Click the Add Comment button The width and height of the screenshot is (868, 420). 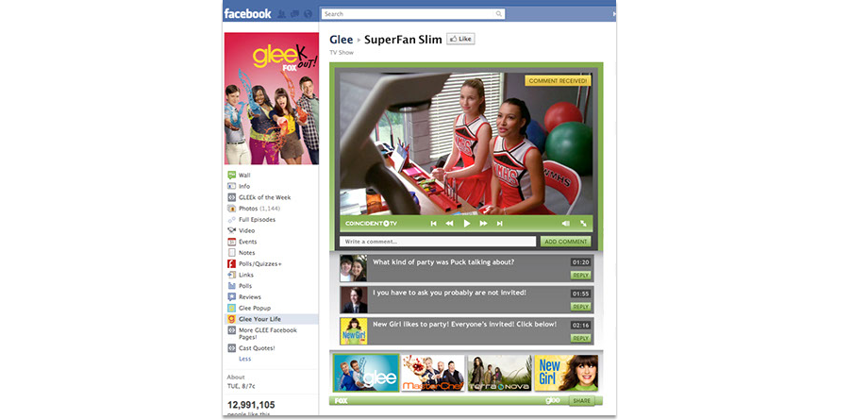[566, 242]
